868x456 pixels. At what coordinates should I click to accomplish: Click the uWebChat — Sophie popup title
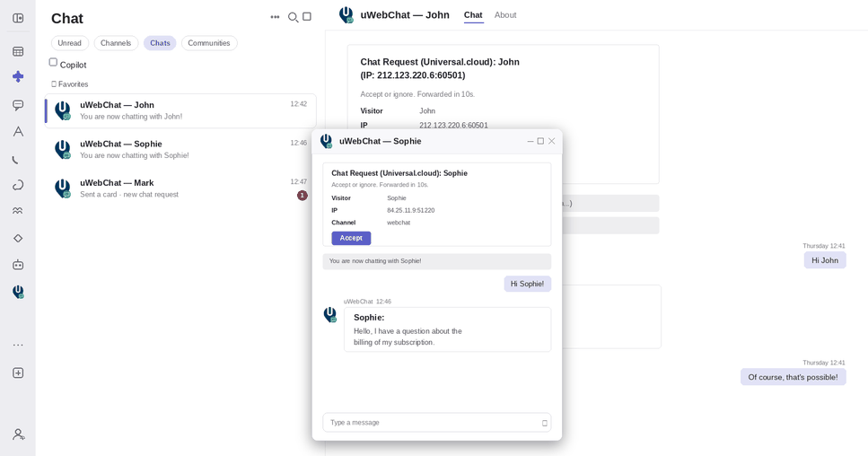click(381, 141)
